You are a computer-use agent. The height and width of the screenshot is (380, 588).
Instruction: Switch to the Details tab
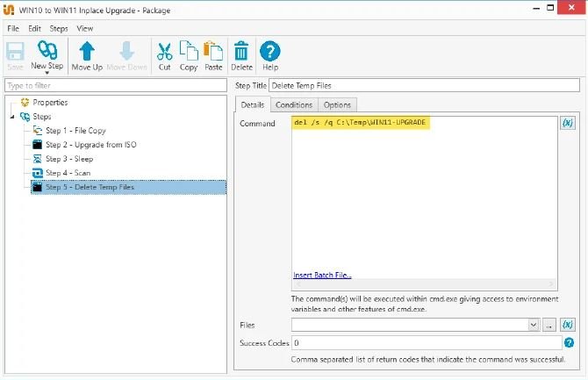point(253,104)
